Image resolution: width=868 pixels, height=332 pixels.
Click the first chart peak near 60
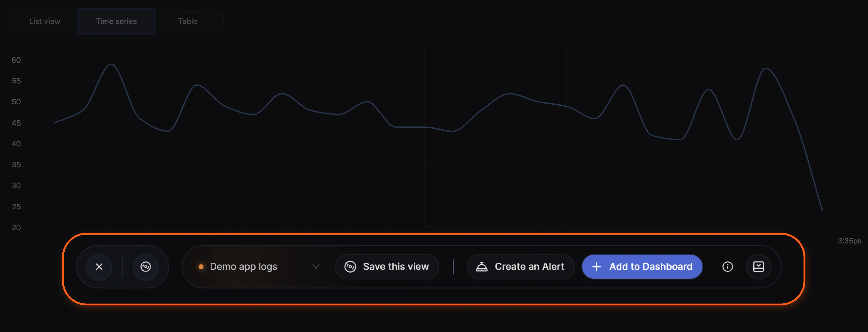[x=111, y=64]
